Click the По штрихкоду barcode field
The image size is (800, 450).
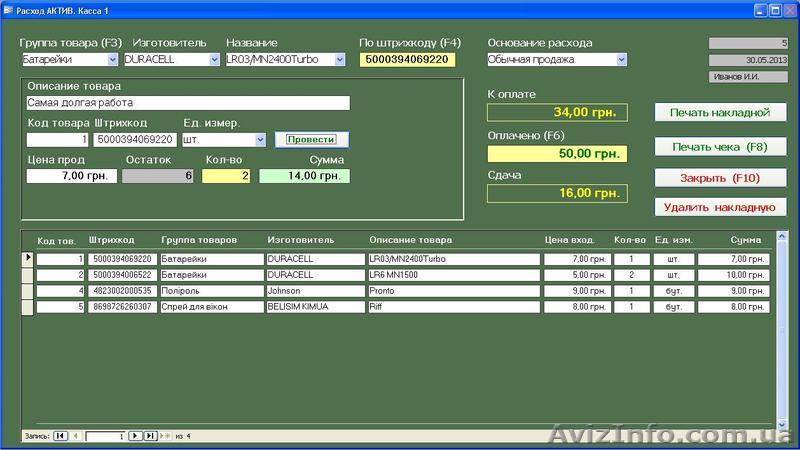click(x=407, y=60)
